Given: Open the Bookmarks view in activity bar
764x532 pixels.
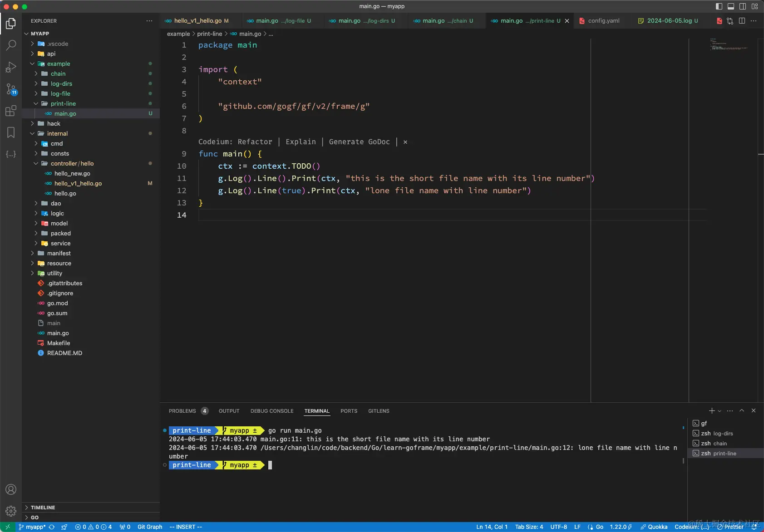Looking at the screenshot, I should click(x=11, y=132).
